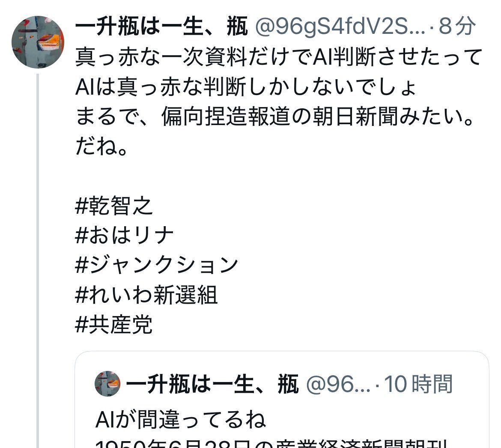Open hashtag #乾智之
The image size is (501, 448).
click(x=114, y=206)
